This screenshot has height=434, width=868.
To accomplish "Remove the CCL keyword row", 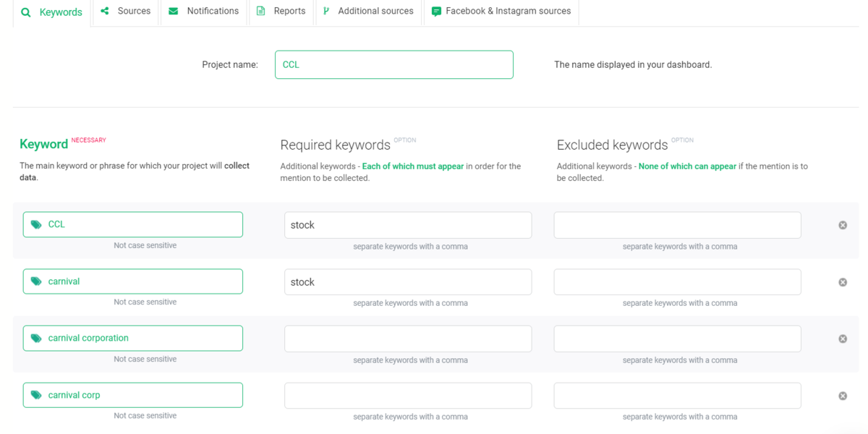I will pos(843,225).
